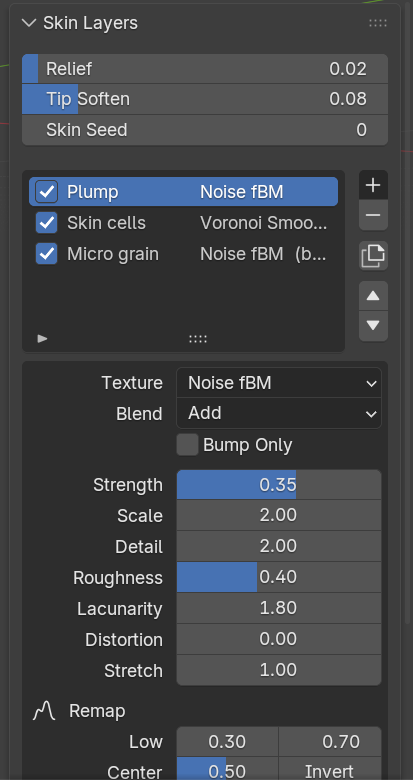Expand the layer list filter triangle
The height and width of the screenshot is (780, 413).
pyautogui.click(x=43, y=339)
